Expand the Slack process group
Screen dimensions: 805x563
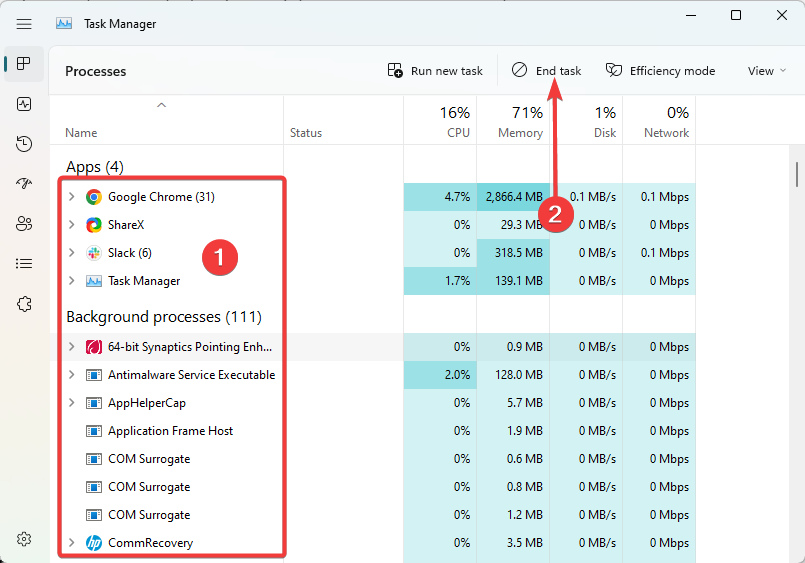coord(72,253)
